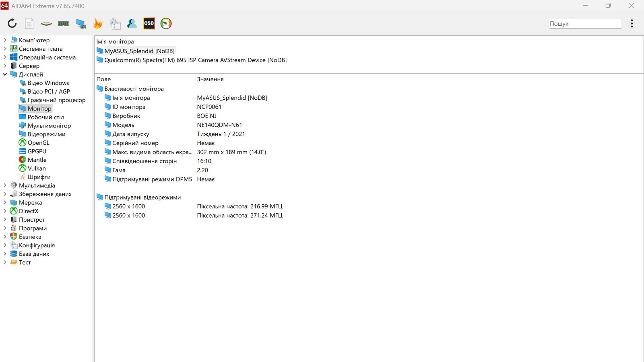Open the Mantle page
Screen dimensions: 644x362
point(37,160)
